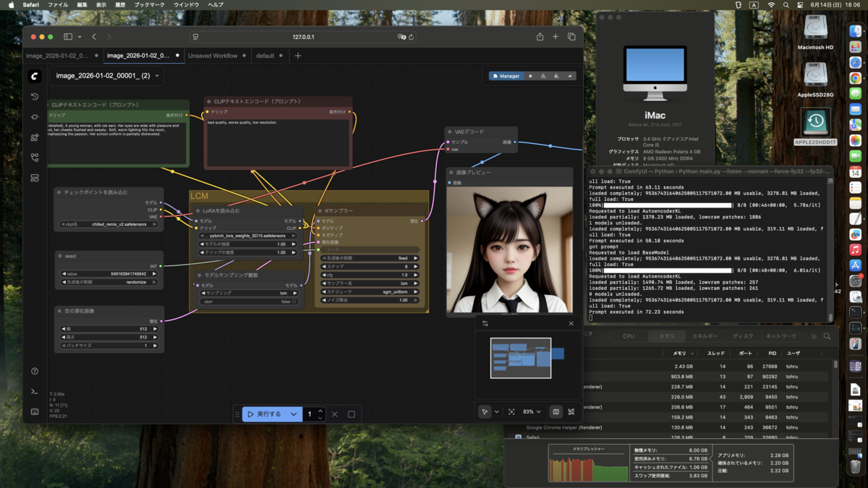Open select tool mode chevron
This screenshot has height=488, width=868.
[496, 411]
